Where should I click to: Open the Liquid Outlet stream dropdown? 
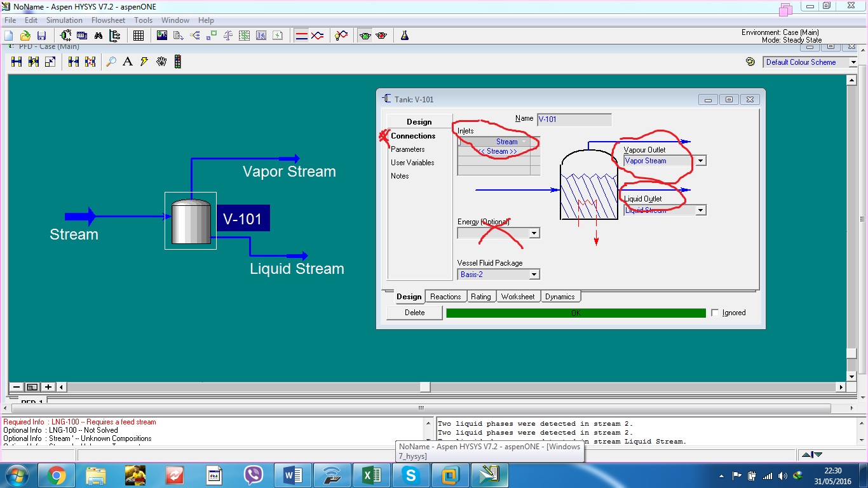coord(700,210)
